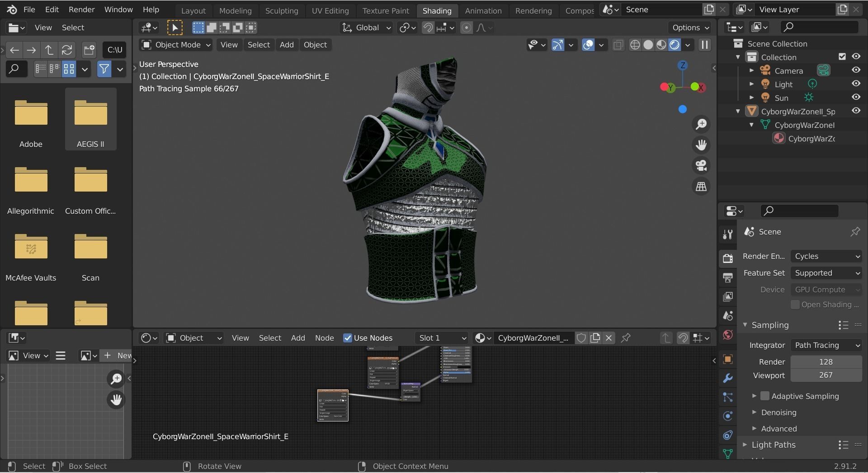Switch to the UV Editing workspace tab

(330, 10)
